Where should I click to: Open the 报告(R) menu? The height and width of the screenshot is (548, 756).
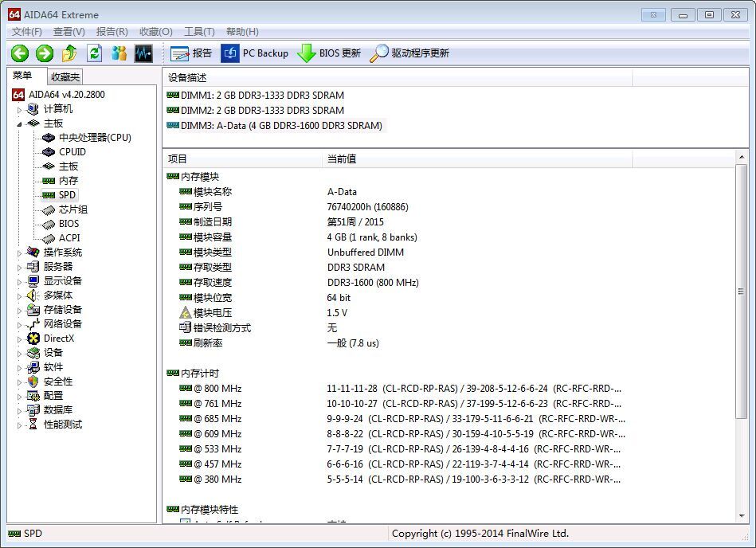[x=112, y=32]
